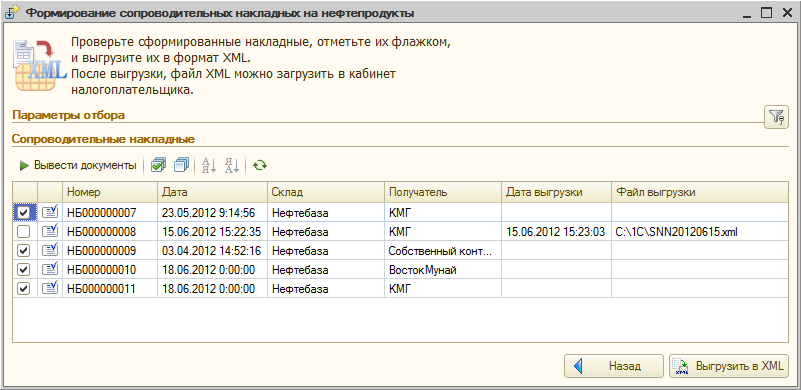This screenshot has width=801, height=390.
Task: Maximize the window
Action: 766,13
